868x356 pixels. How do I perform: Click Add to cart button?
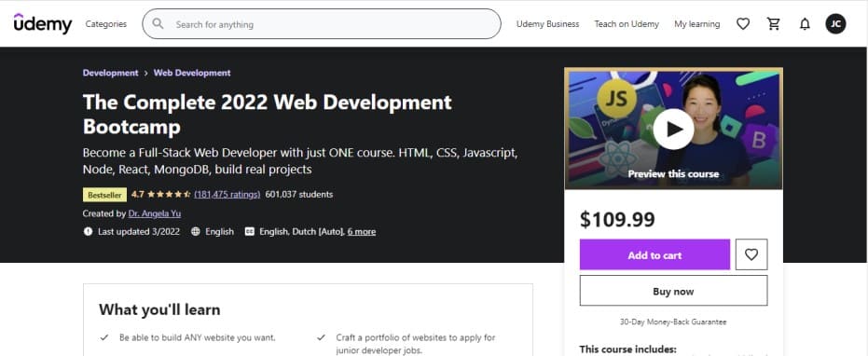tap(654, 254)
